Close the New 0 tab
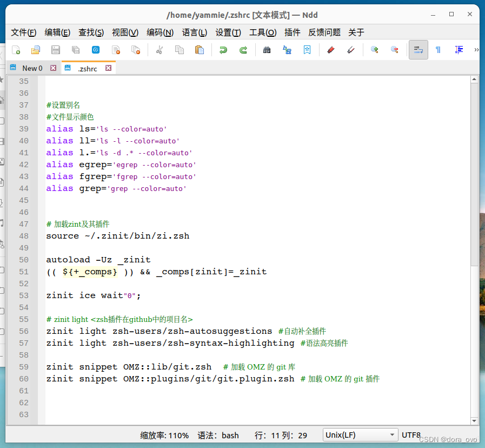The width and height of the screenshot is (485, 448). coord(53,68)
